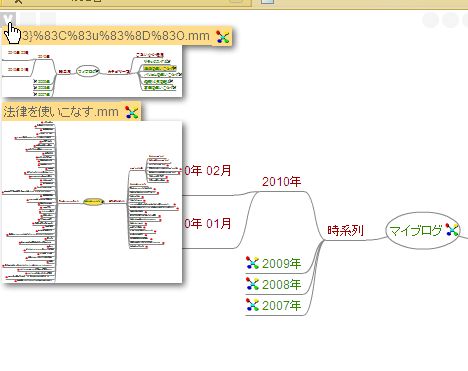Image resolution: width=468 pixels, height=371 pixels.
Task: Click the 法律を使いこなす map preview thumbnail
Action: (92, 202)
